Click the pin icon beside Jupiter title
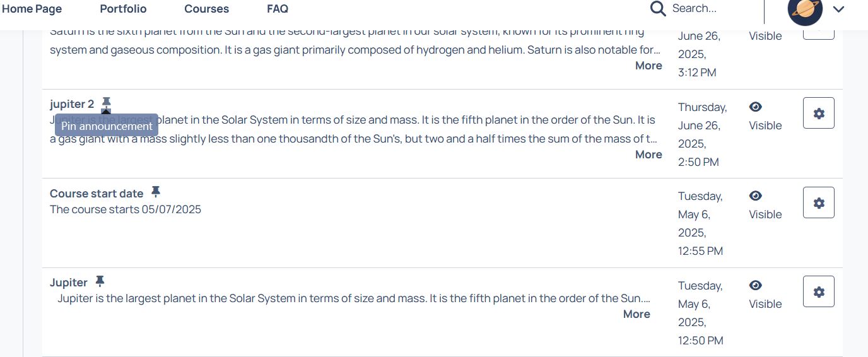The image size is (868, 357). pyautogui.click(x=100, y=281)
